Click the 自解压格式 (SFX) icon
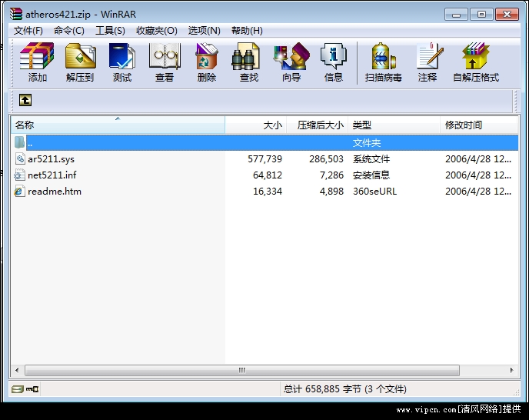This screenshot has width=529, height=420. tap(476, 62)
